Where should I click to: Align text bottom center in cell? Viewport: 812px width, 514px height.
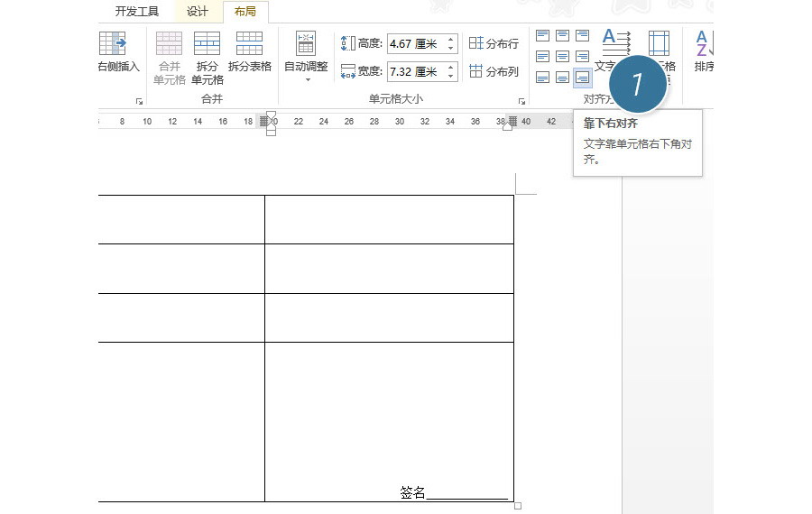pos(562,78)
